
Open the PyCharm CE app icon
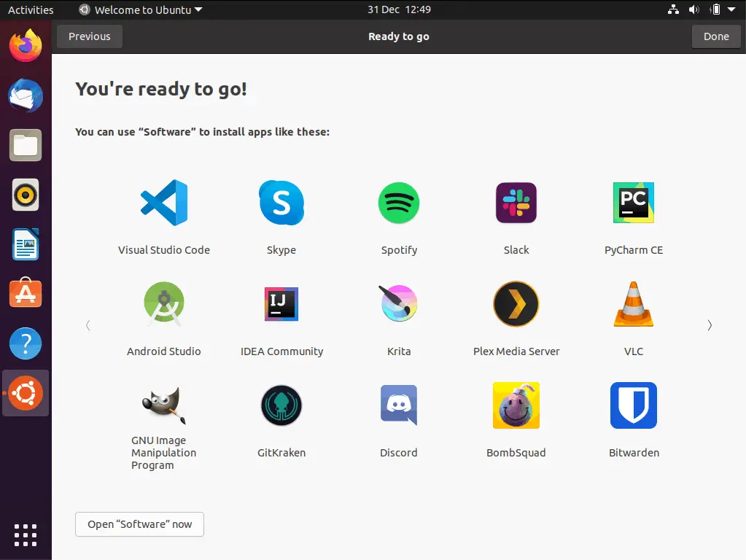click(x=634, y=203)
